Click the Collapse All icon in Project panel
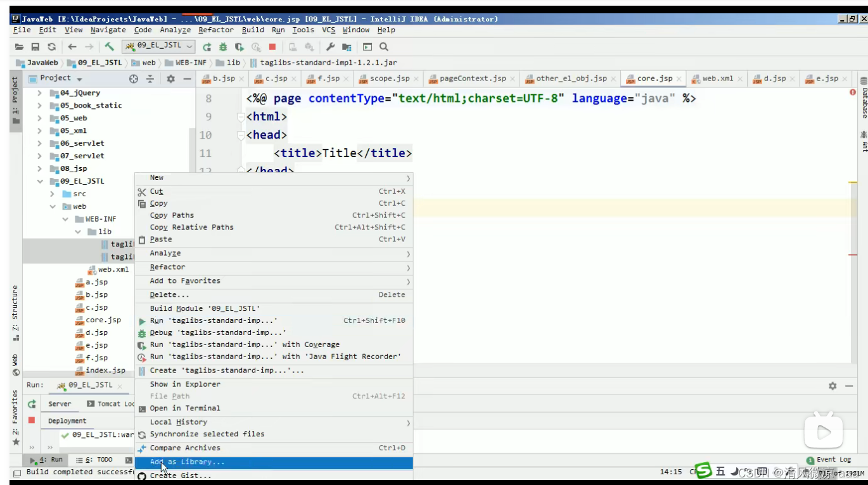Screen dimensions: 868x485 click(x=150, y=79)
